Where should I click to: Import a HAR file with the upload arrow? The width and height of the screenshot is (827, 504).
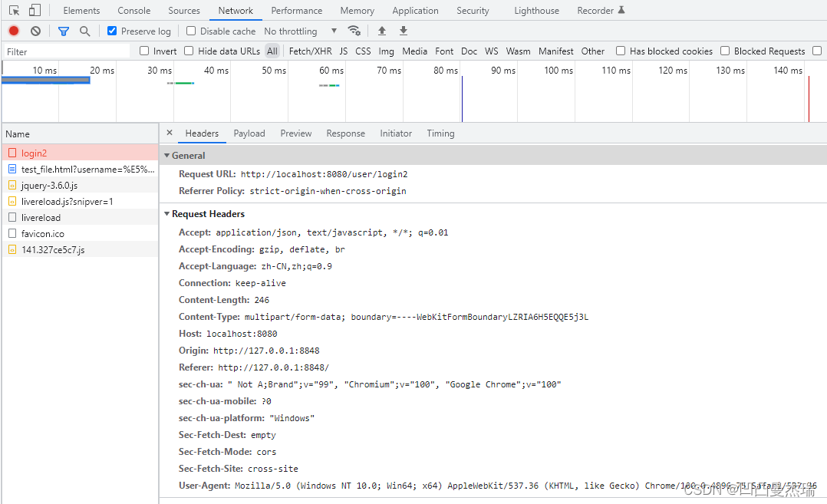coord(382,31)
